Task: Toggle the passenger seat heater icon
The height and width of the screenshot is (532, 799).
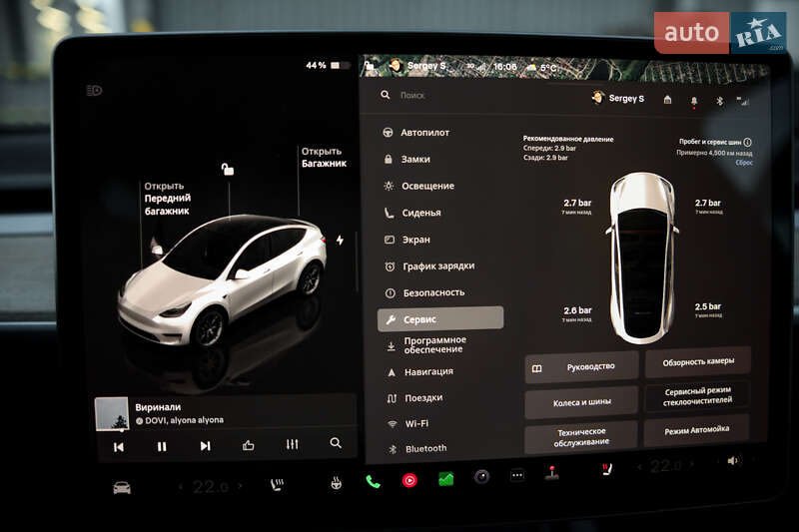Action: 606,469
